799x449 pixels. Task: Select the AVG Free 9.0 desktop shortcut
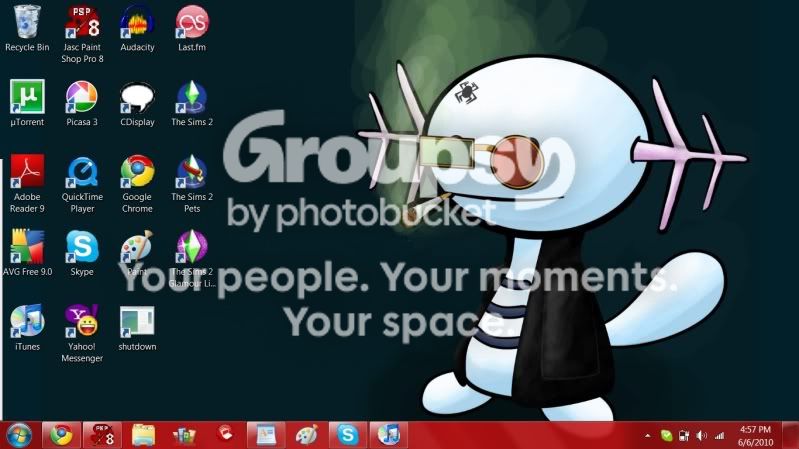tap(27, 253)
